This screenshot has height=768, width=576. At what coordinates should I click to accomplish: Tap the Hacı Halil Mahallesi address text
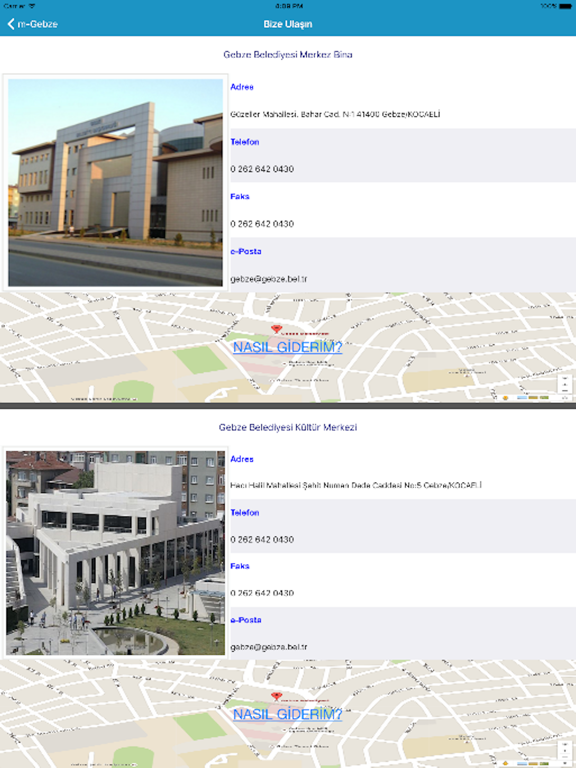[356, 485]
